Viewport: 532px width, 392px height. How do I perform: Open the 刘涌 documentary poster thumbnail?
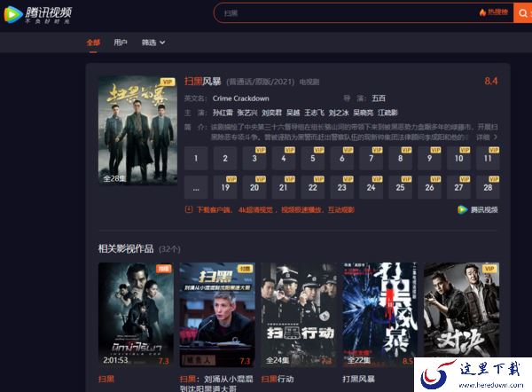217,315
